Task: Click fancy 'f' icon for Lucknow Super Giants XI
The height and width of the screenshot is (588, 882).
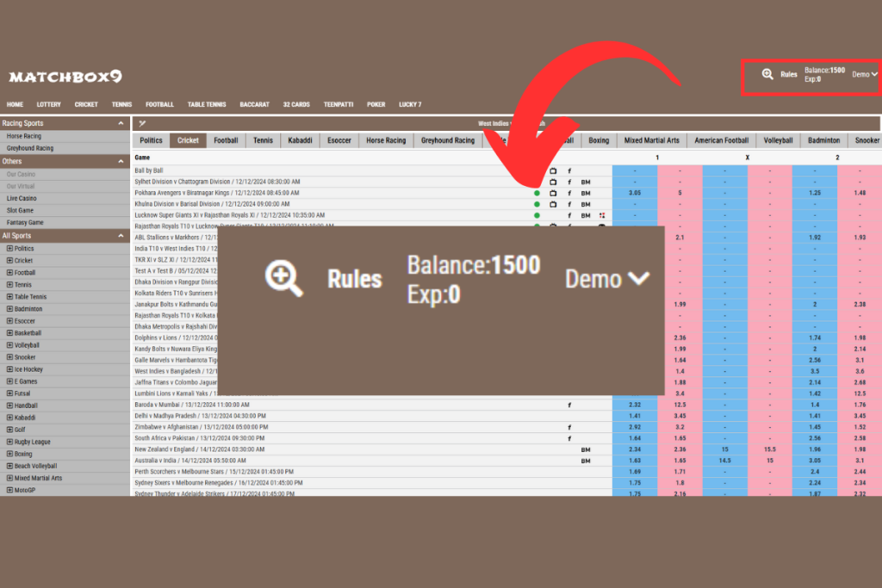Action: (x=569, y=215)
